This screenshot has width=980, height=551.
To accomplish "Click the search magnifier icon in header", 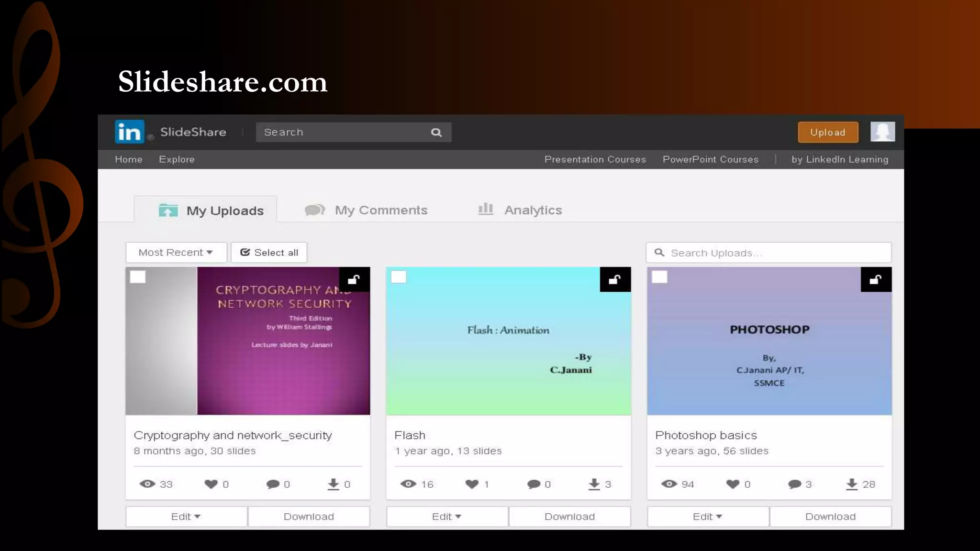I will [436, 132].
